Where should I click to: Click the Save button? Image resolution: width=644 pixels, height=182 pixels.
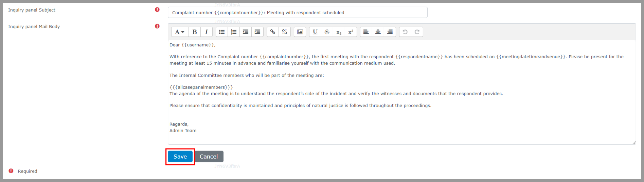[x=180, y=157]
